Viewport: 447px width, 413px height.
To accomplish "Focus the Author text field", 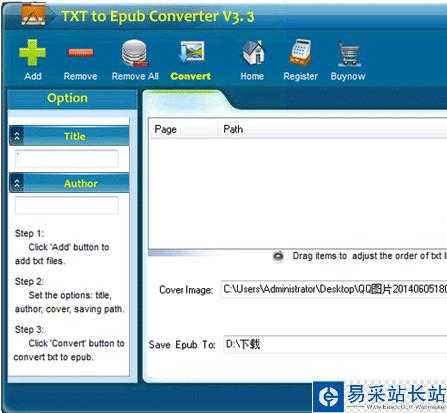I will click(x=67, y=205).
